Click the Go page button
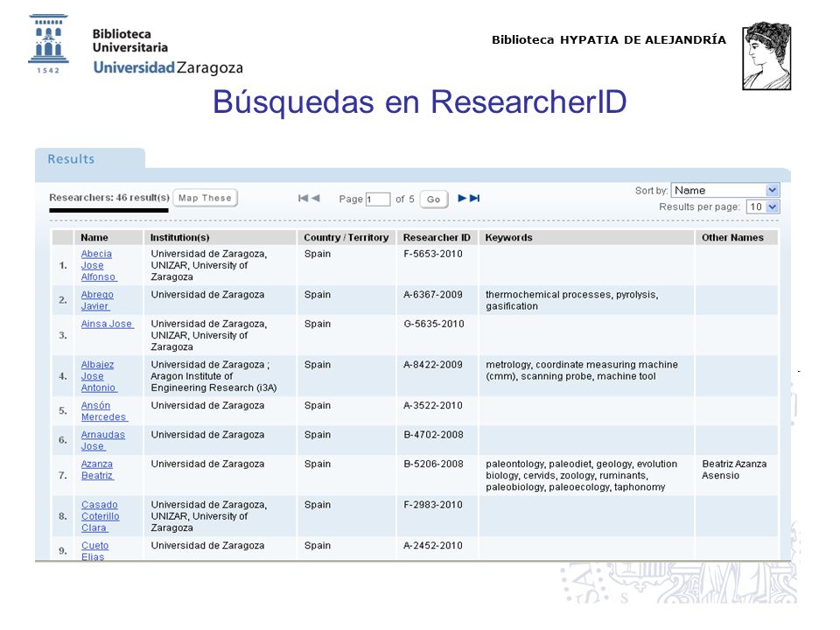 [x=434, y=199]
